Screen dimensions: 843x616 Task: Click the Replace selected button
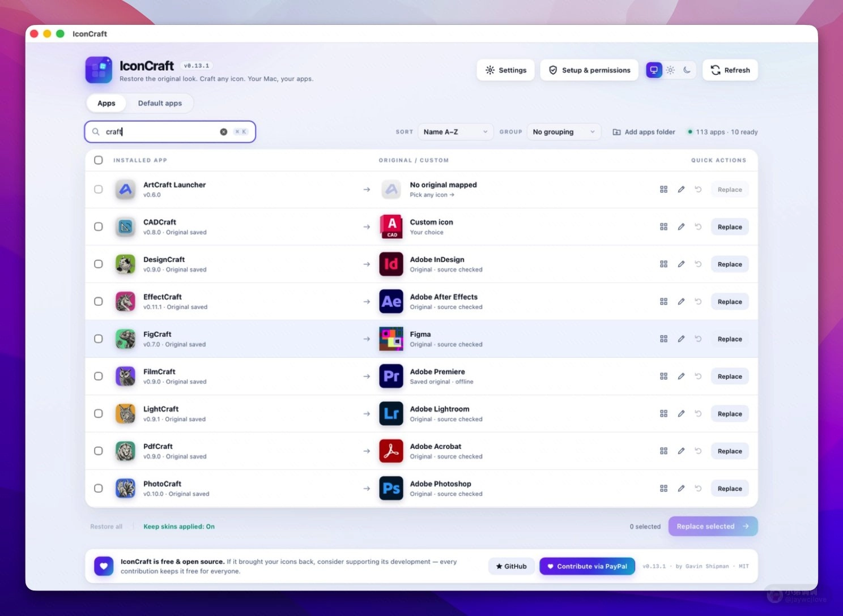pyautogui.click(x=713, y=527)
